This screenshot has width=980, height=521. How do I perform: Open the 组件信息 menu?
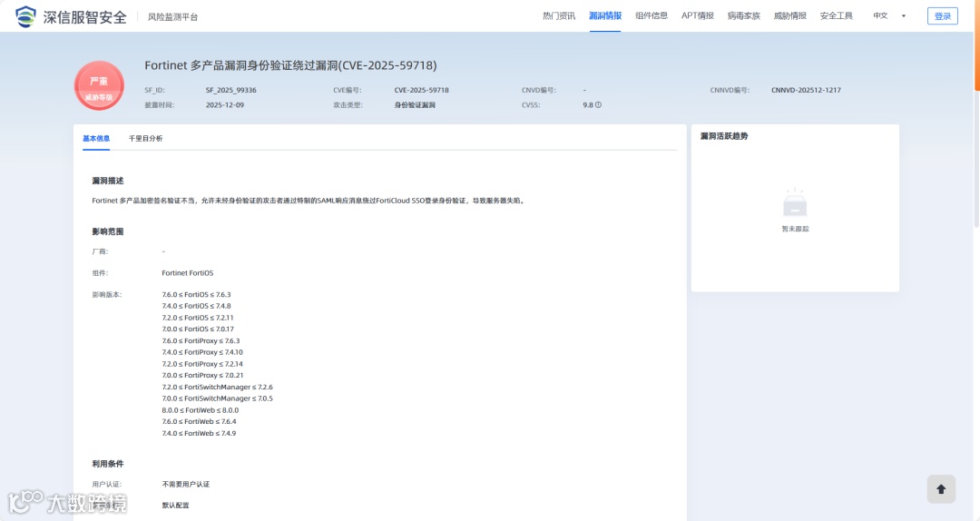652,15
